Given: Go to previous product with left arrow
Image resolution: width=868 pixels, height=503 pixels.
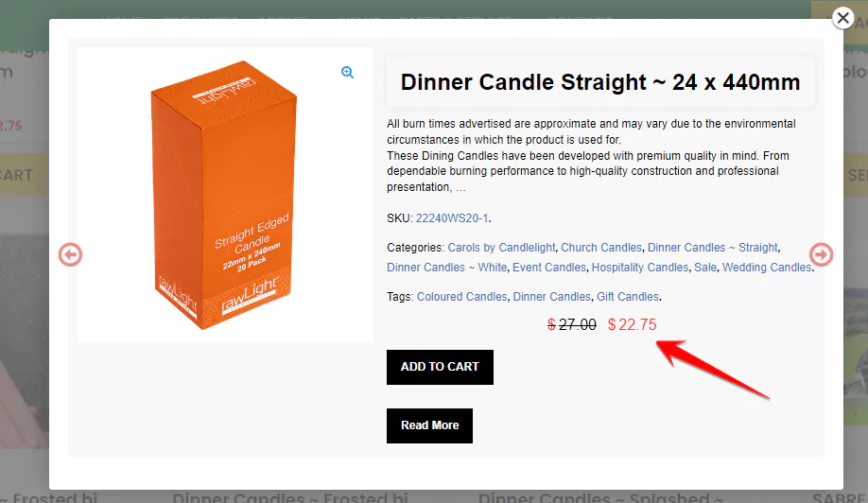Looking at the screenshot, I should click(71, 254).
